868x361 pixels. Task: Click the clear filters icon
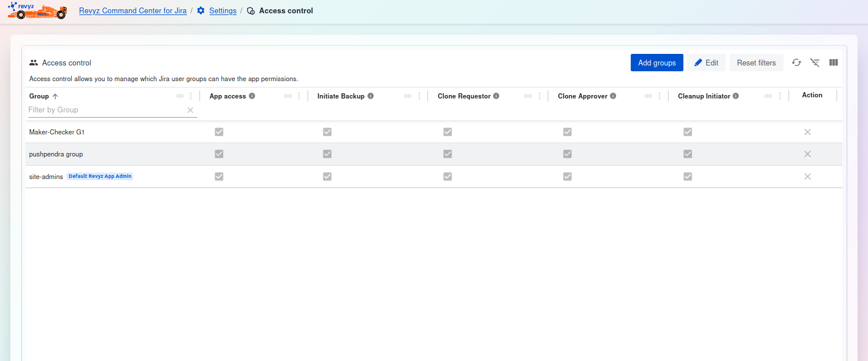pyautogui.click(x=815, y=63)
